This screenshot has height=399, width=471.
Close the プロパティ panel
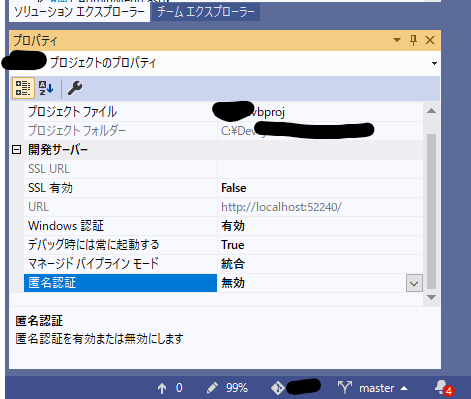point(430,40)
